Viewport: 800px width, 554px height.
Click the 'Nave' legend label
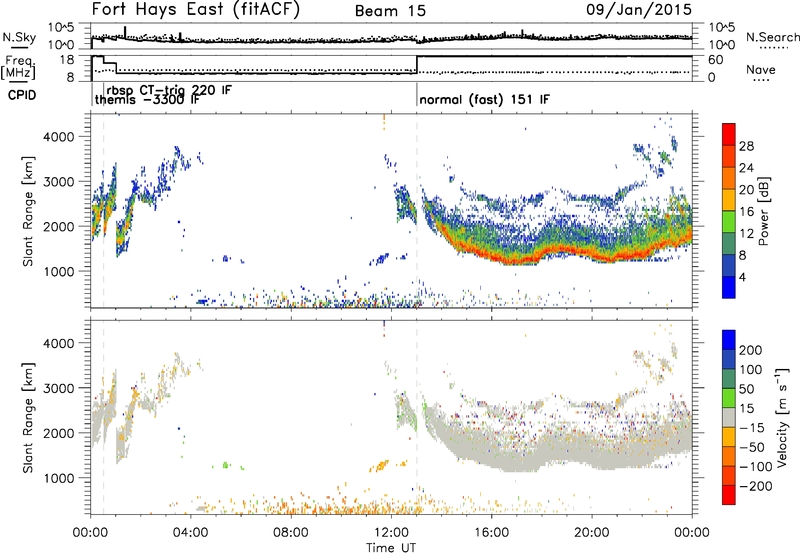point(761,69)
